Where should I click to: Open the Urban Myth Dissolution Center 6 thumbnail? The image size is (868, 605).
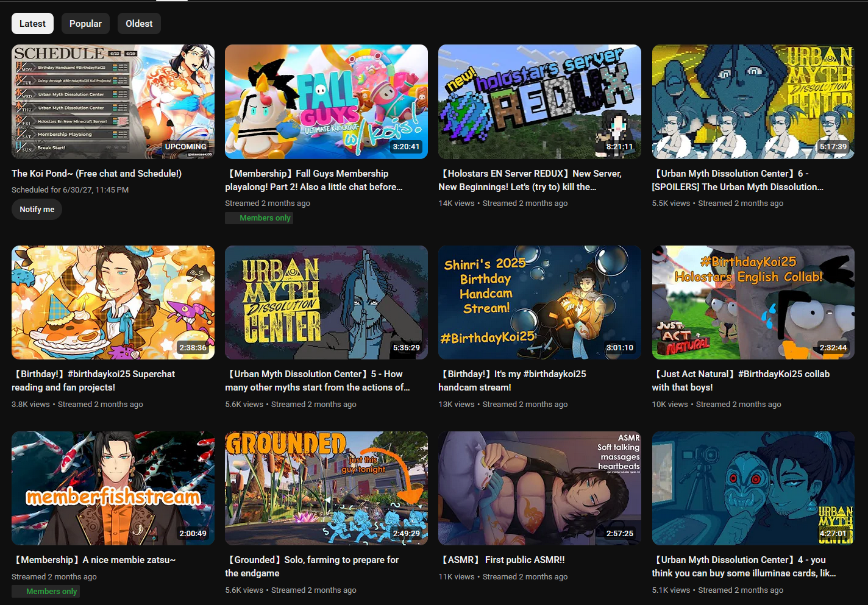tap(753, 102)
